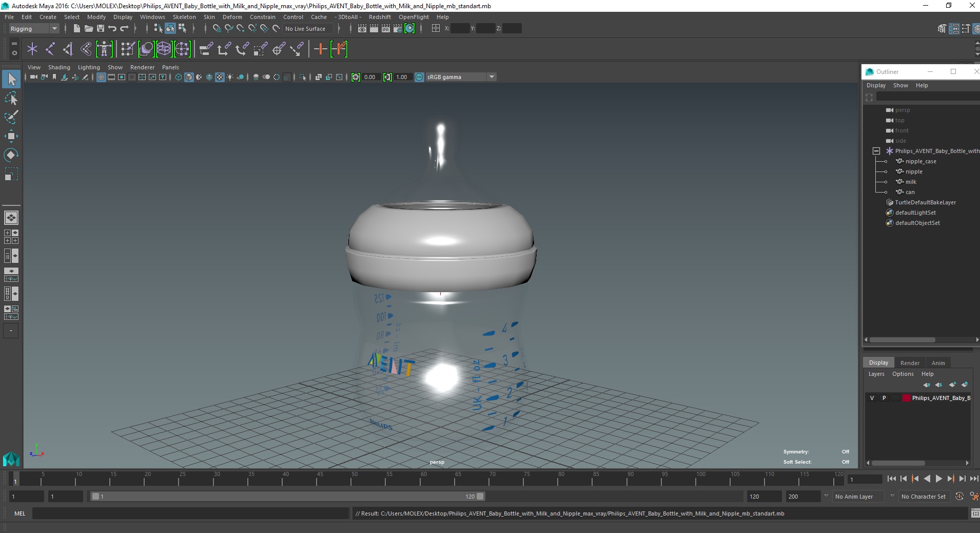The image size is (980, 533).
Task: Open the sRGB gamma dropdown
Action: point(461,77)
